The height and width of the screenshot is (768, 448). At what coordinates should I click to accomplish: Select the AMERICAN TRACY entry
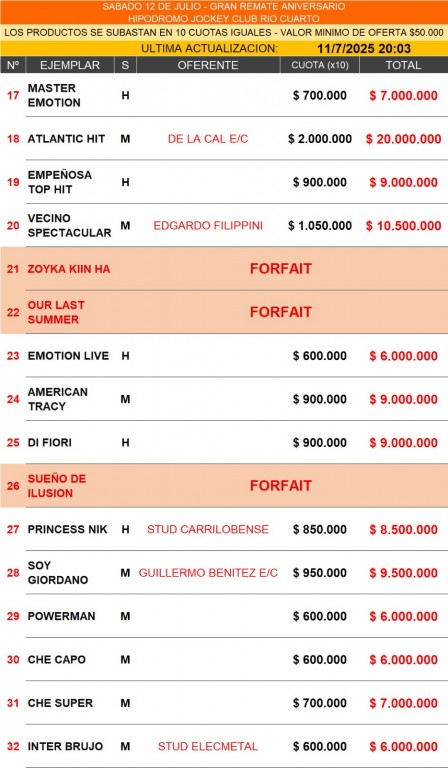coord(57,399)
